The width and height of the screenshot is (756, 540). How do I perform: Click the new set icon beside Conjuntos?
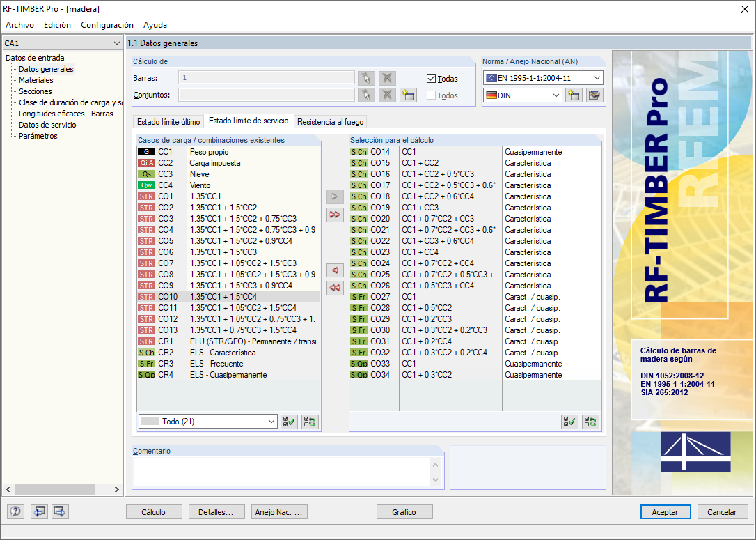coord(408,95)
